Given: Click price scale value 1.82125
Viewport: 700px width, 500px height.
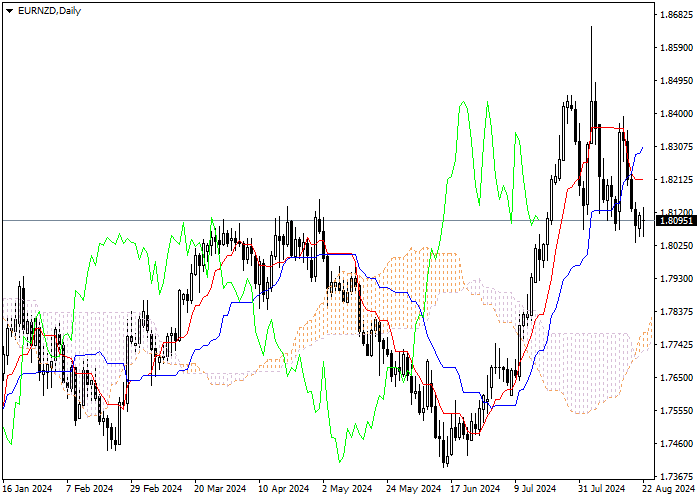Looking at the screenshot, I should tap(677, 179).
